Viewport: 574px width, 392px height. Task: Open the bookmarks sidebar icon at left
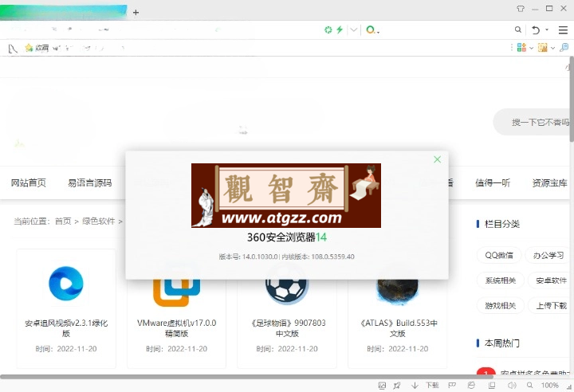pyautogui.click(x=13, y=48)
